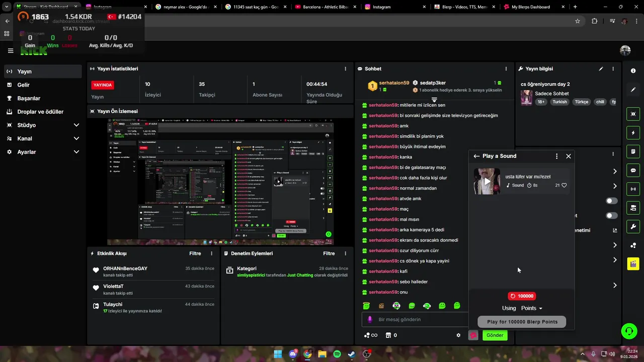Screen dimensions: 644x362
Task: Click the Türkçe tag
Action: (581, 102)
